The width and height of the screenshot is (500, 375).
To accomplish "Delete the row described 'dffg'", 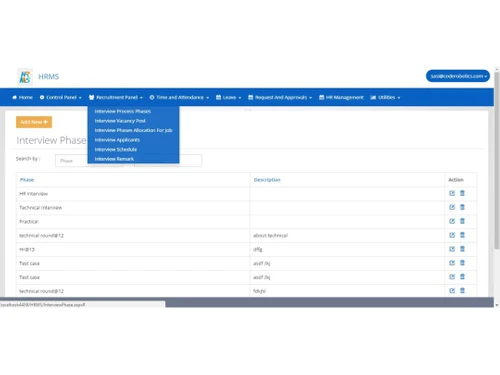I will pos(462,249).
